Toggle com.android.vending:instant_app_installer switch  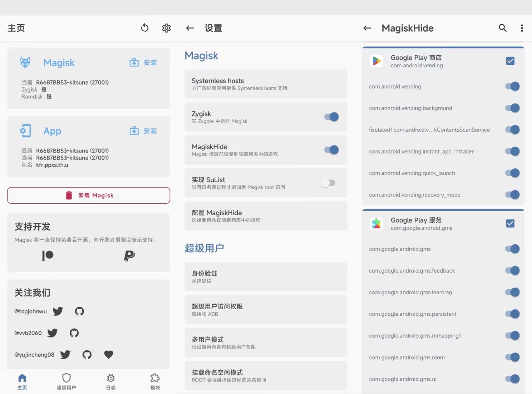[x=512, y=151]
